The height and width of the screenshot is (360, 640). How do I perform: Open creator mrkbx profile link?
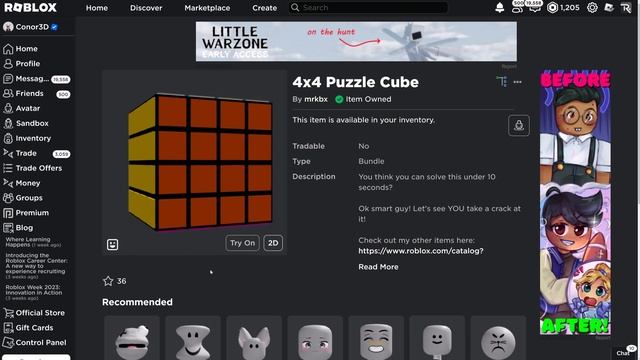(x=316, y=99)
